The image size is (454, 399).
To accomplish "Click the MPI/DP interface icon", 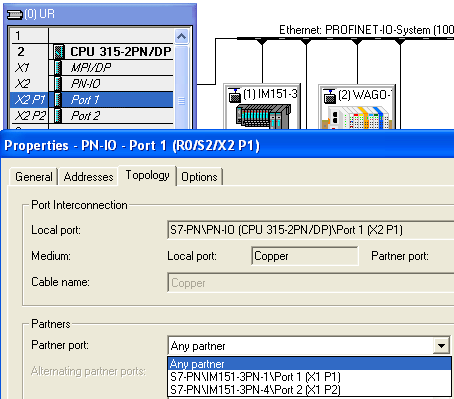I will [58, 68].
